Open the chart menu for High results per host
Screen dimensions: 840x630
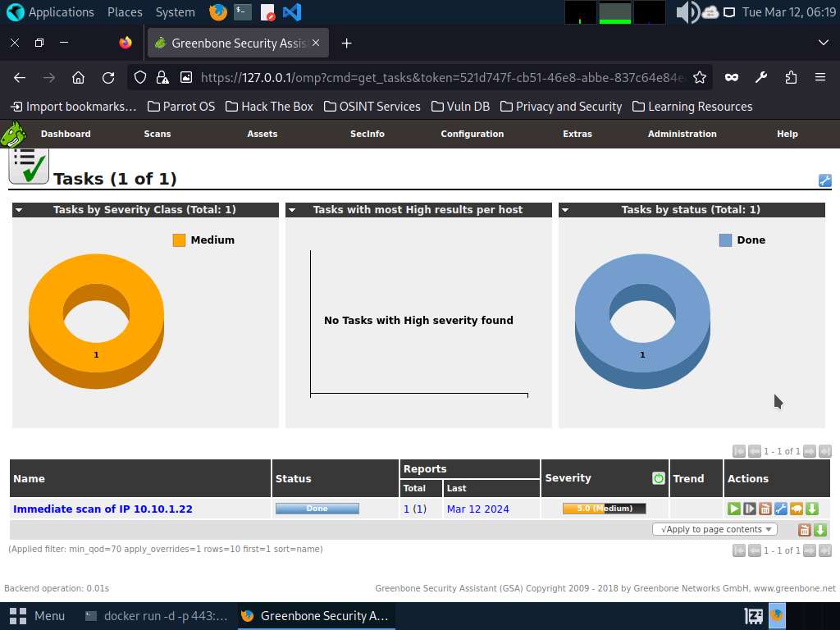tap(292, 210)
